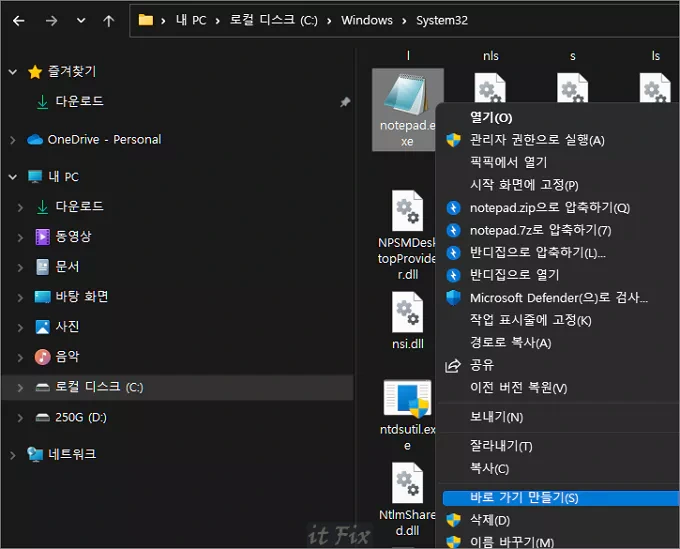The image size is (680, 549).
Task: Open recent locations dropdown chevron
Action: pyautogui.click(x=81, y=20)
